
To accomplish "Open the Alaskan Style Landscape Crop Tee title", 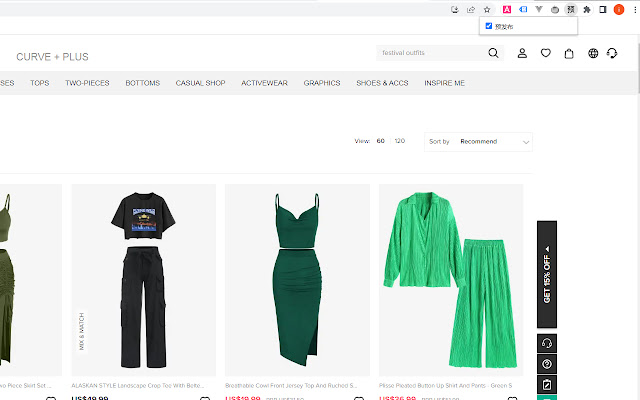I will tap(138, 385).
